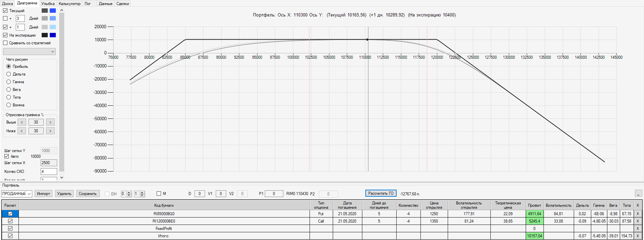Viewport: 644px width, 240px height.
Task: Pick the Текущий dark gray swatch
Action: tap(45, 11)
